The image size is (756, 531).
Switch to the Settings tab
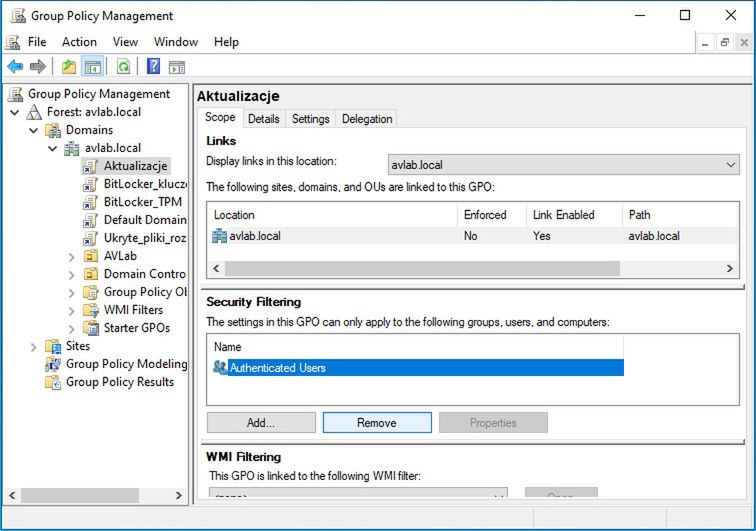coord(310,119)
